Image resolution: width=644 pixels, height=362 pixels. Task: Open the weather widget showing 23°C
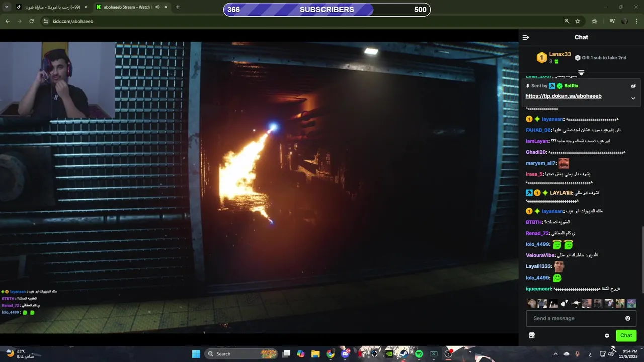point(20,354)
